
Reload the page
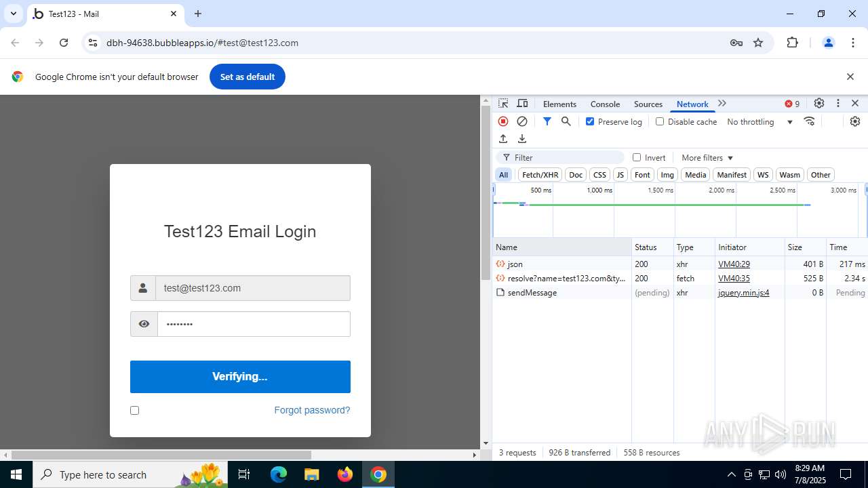[x=64, y=43]
